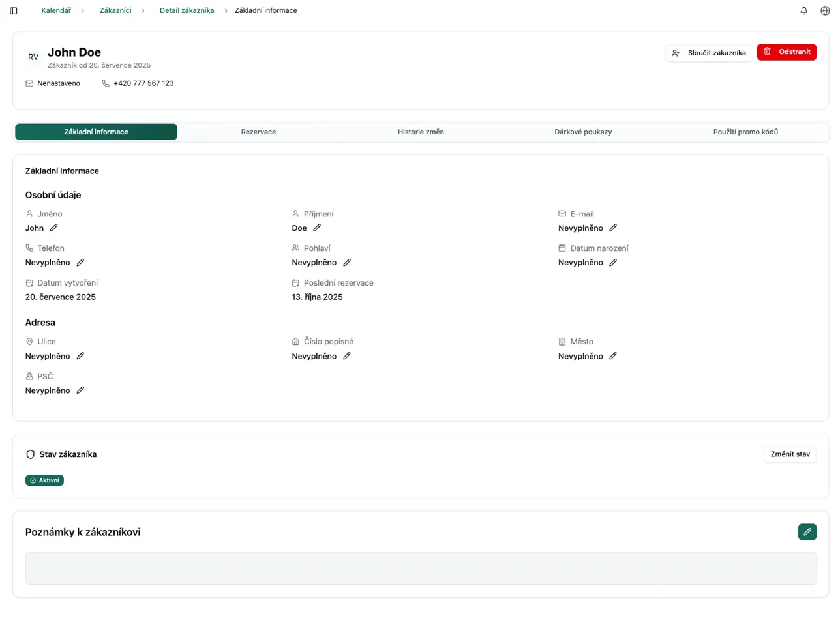
Task: Open the language globe menu
Action: point(825,11)
